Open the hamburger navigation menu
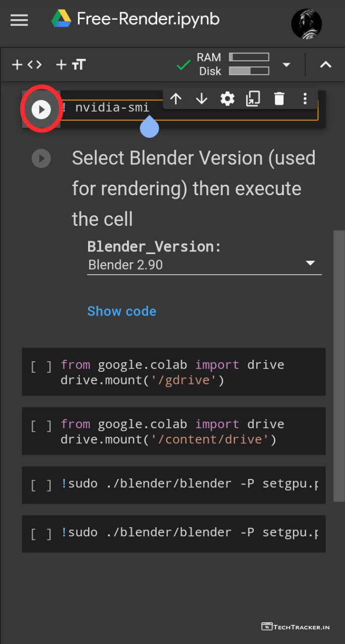Viewport: 345px width, 644px height. pos(19,20)
